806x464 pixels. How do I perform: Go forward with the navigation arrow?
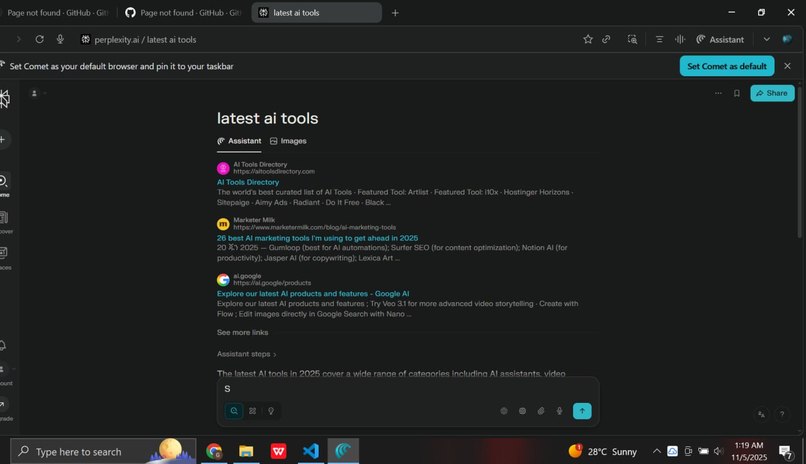[x=19, y=39]
